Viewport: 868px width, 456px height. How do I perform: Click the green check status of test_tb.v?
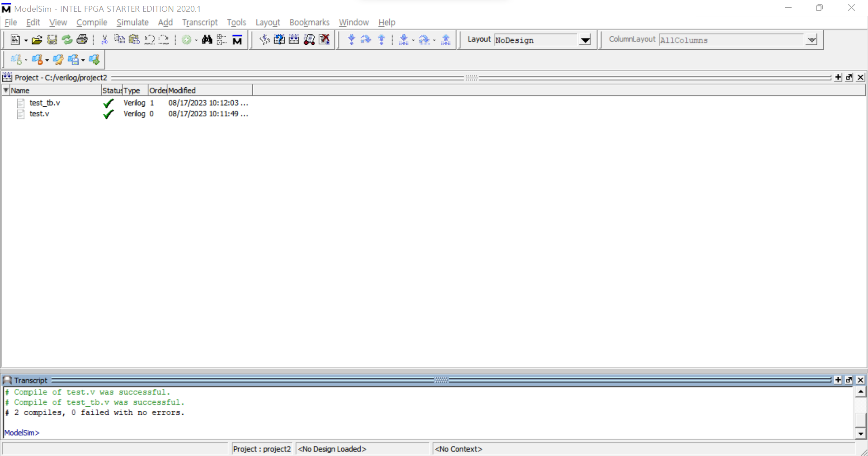pos(108,103)
